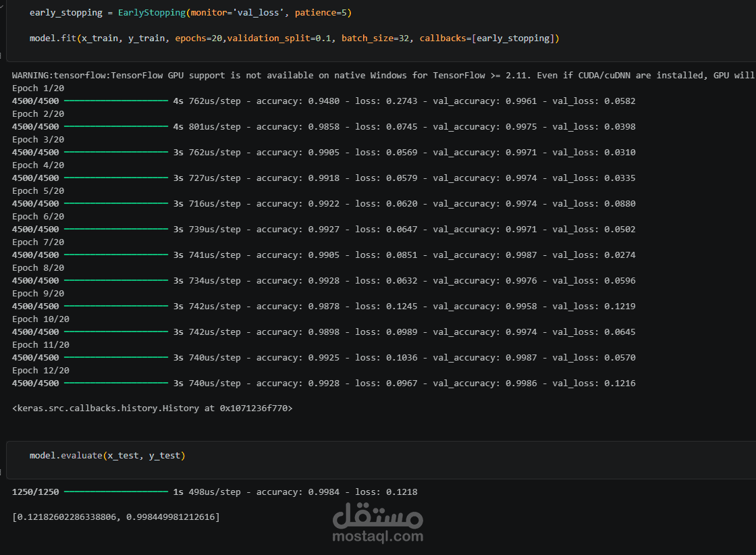Click the val_loss: 0.0398 value
The height and width of the screenshot is (555, 756).
594,127
